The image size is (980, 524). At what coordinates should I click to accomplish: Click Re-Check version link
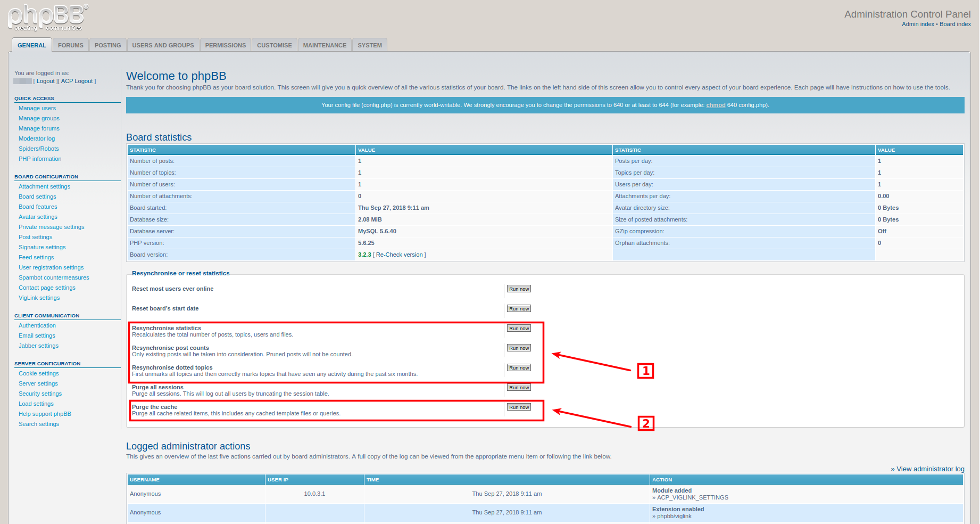click(400, 255)
